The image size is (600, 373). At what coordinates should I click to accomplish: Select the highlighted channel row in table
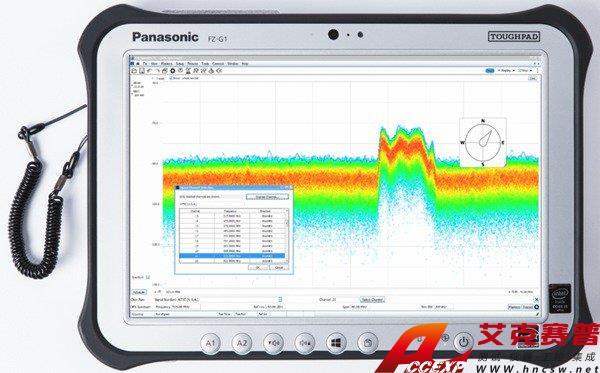point(232,256)
